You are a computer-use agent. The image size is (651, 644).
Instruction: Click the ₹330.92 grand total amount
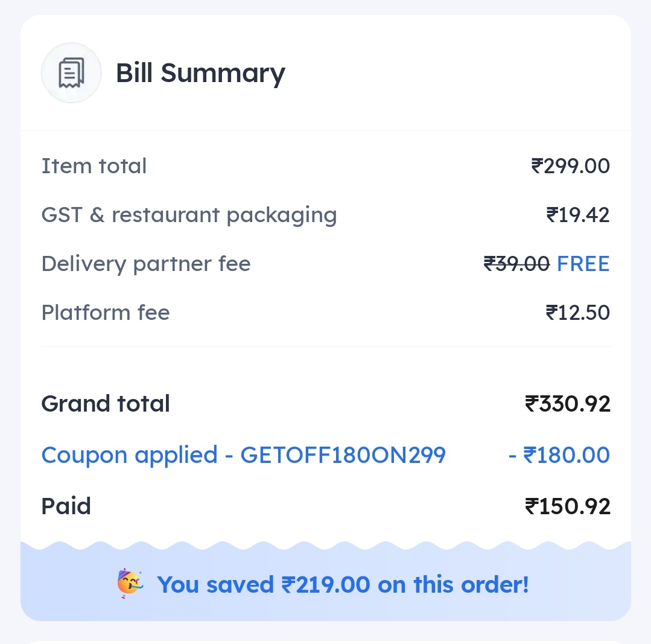(x=568, y=404)
